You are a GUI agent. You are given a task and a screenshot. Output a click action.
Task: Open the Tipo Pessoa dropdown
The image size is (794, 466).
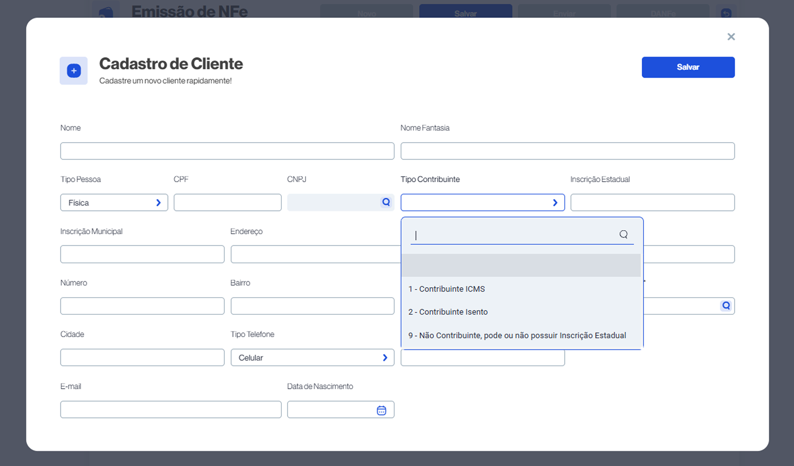click(114, 203)
